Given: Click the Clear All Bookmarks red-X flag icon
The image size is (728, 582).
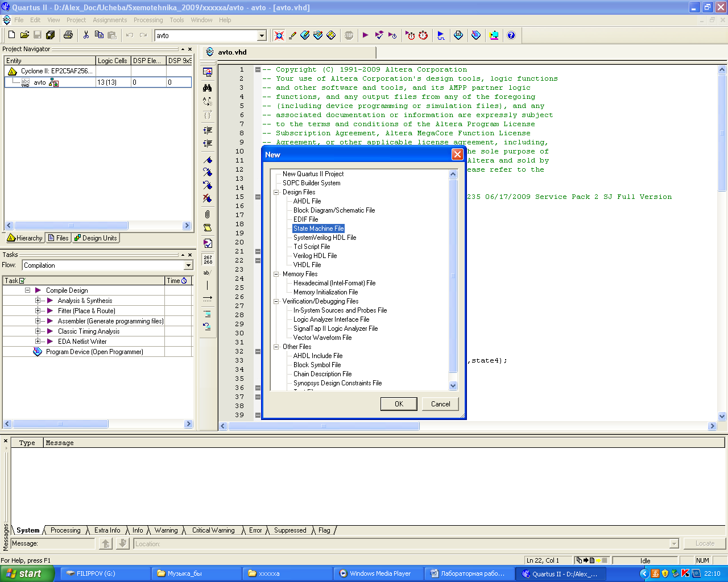Looking at the screenshot, I should (208, 198).
